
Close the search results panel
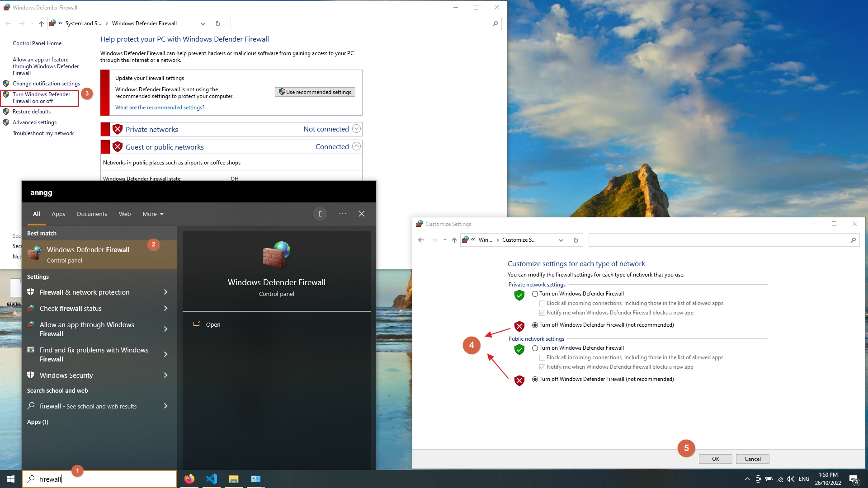(362, 214)
